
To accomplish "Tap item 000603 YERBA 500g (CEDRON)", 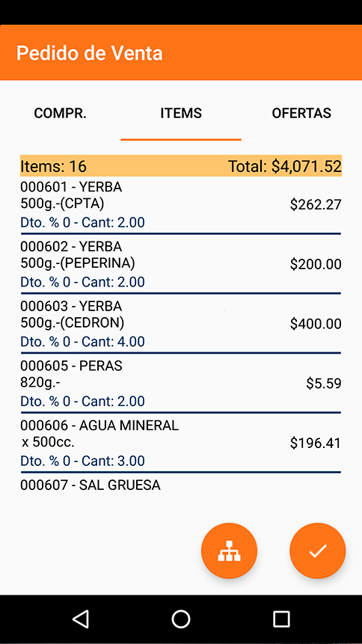I will click(181, 324).
